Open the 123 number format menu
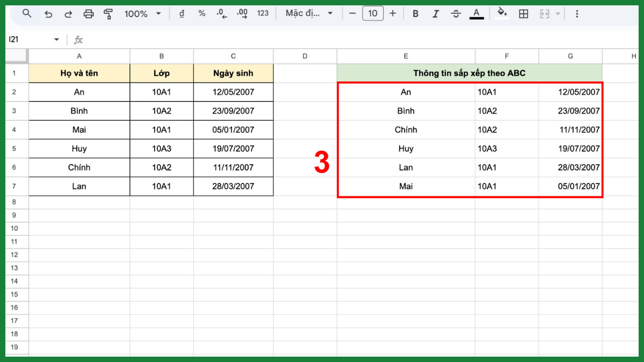The width and height of the screenshot is (644, 362). pos(262,13)
